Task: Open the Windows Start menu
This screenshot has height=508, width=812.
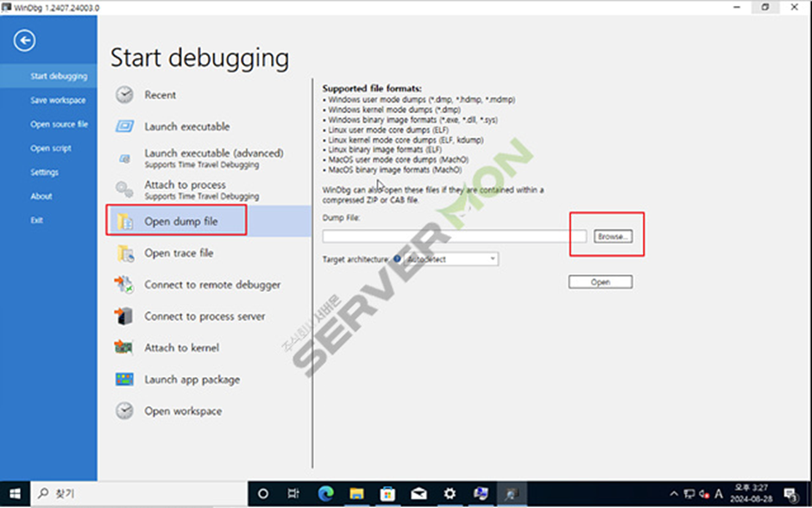Action: [x=15, y=494]
